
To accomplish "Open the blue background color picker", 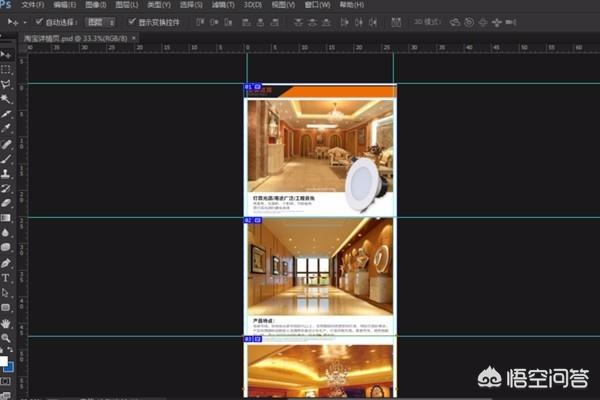I will [10, 368].
